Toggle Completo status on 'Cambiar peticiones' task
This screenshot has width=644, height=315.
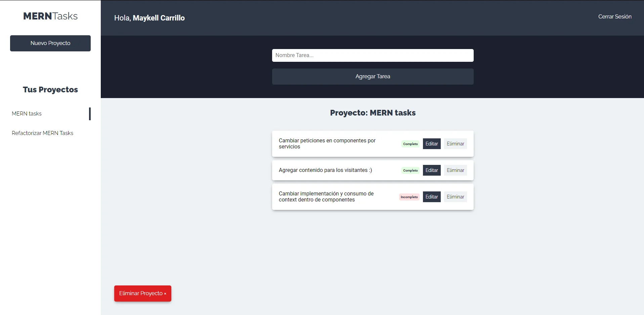tap(411, 144)
